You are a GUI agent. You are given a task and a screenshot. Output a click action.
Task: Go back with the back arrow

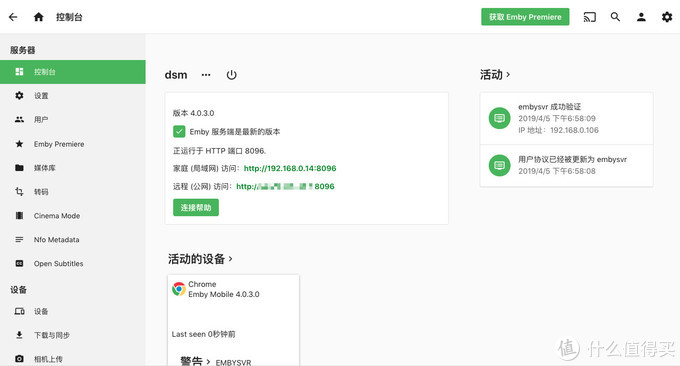click(x=13, y=17)
